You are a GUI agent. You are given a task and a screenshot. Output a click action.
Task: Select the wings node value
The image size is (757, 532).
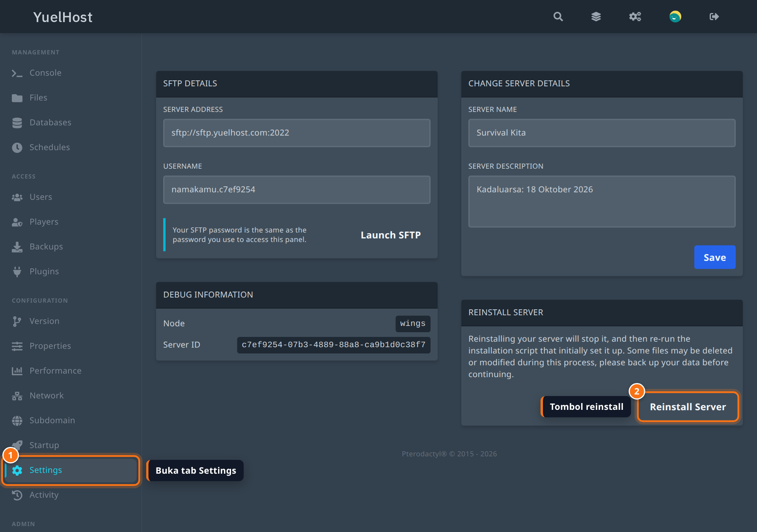(x=412, y=324)
